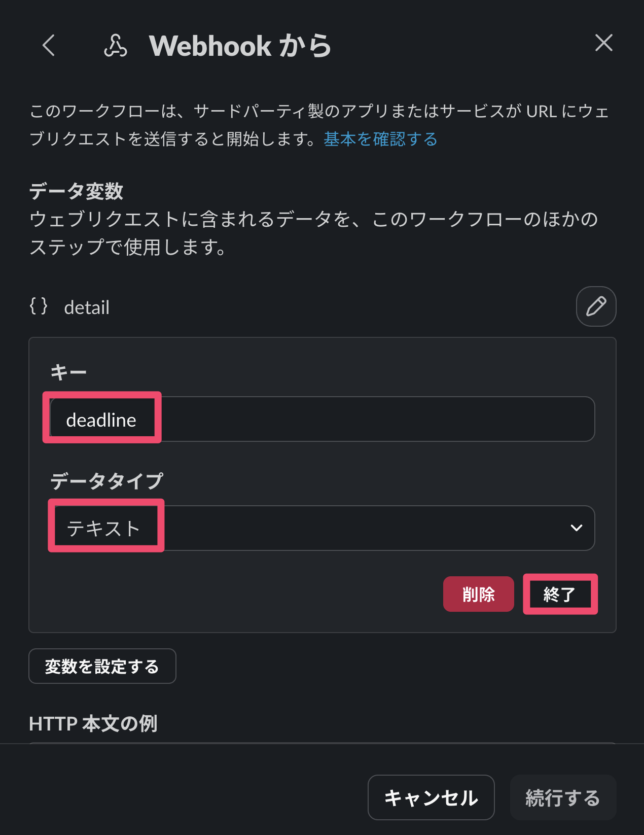Click the 変数を設定する button
Viewport: 644px width, 835px height.
click(x=102, y=666)
